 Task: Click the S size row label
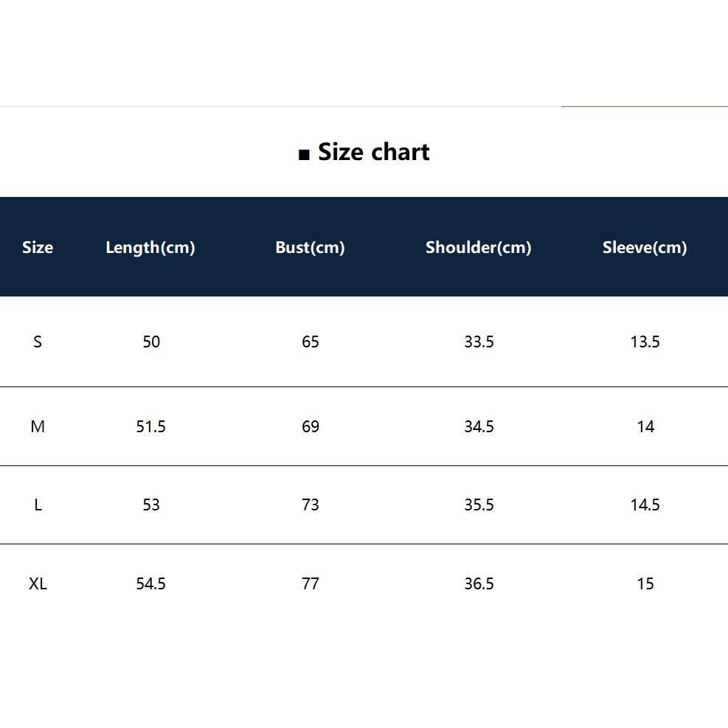click(x=38, y=342)
